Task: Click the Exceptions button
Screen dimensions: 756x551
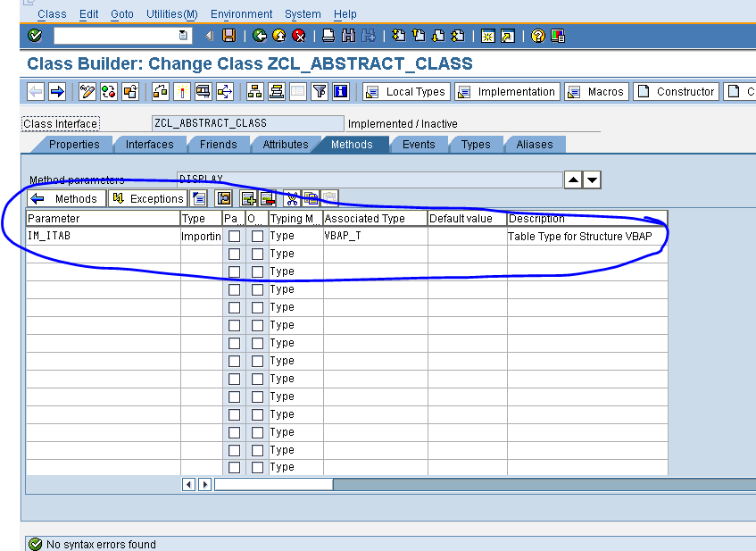Action: [147, 198]
